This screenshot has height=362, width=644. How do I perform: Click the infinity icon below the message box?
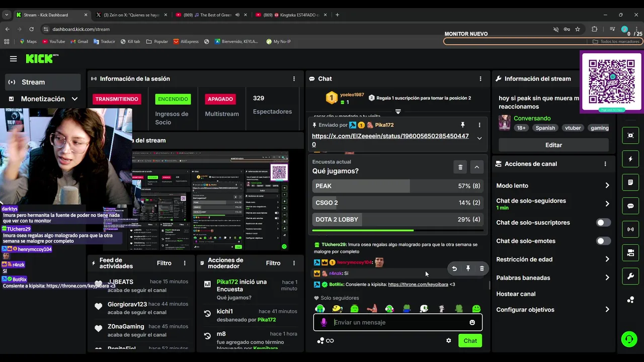(x=330, y=341)
